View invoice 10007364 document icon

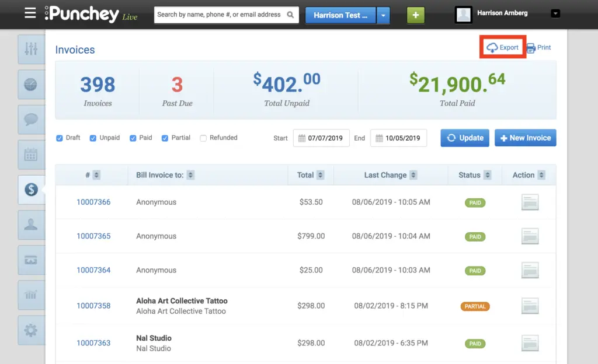(x=530, y=270)
